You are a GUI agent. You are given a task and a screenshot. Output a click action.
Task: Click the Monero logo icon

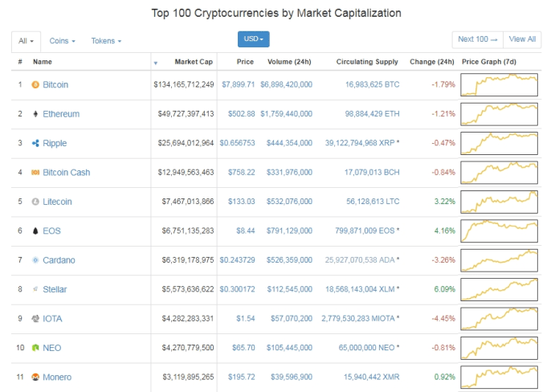(x=35, y=378)
